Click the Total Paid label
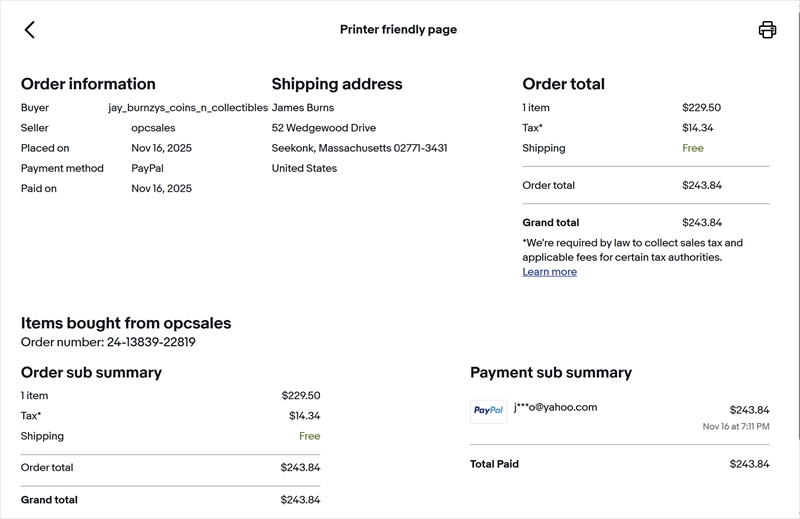The width and height of the screenshot is (800, 519). (494, 464)
